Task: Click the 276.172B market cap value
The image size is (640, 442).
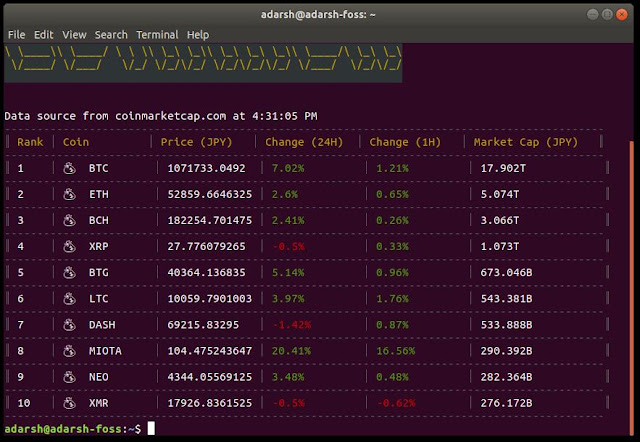Action: point(507,403)
